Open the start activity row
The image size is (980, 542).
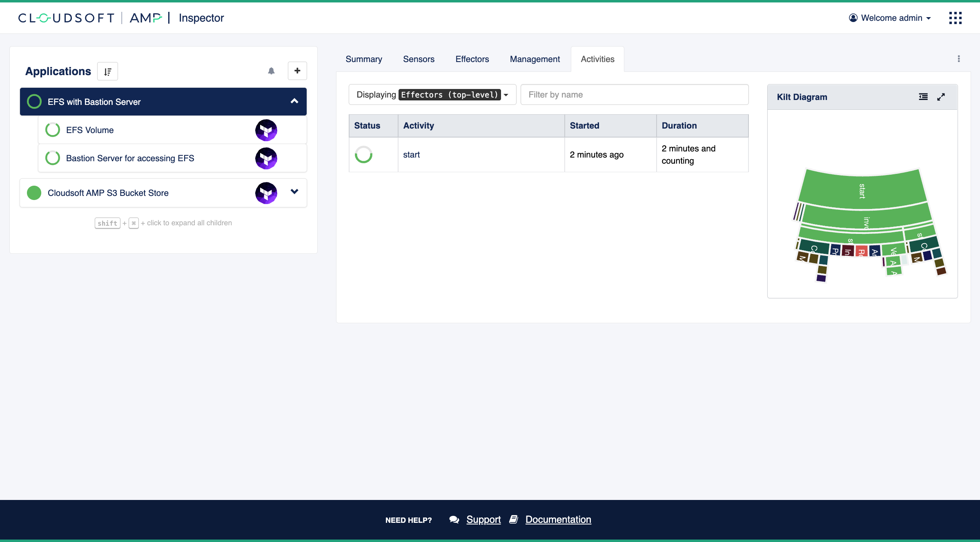tap(548, 155)
